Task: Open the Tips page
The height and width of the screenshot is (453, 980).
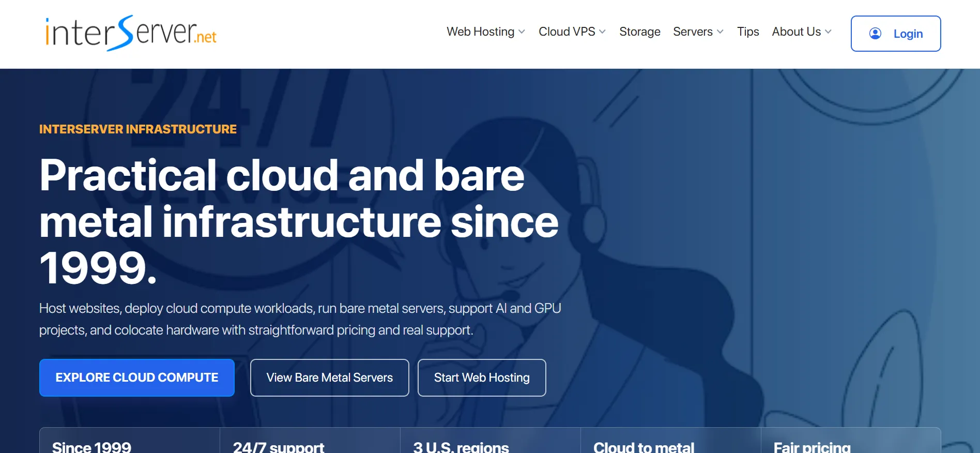Action: [x=748, y=32]
